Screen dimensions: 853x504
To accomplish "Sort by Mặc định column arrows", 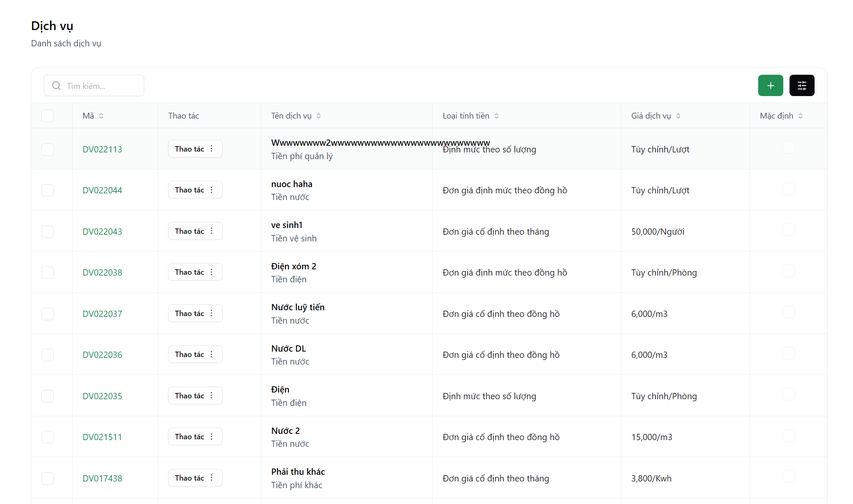I will tap(800, 116).
